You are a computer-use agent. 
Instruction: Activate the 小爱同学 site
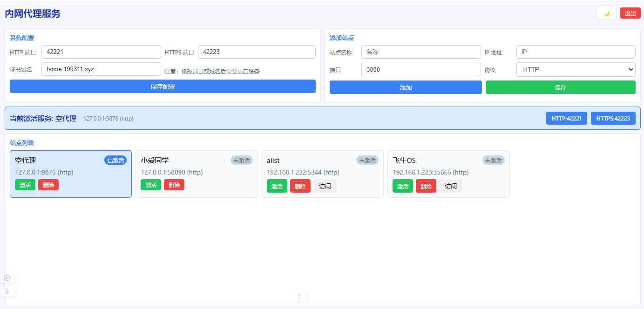click(x=151, y=185)
